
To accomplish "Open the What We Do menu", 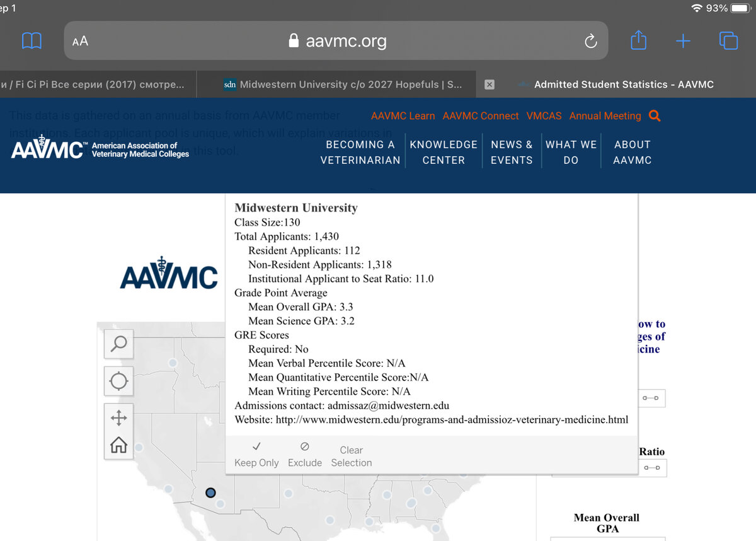I will coord(571,152).
